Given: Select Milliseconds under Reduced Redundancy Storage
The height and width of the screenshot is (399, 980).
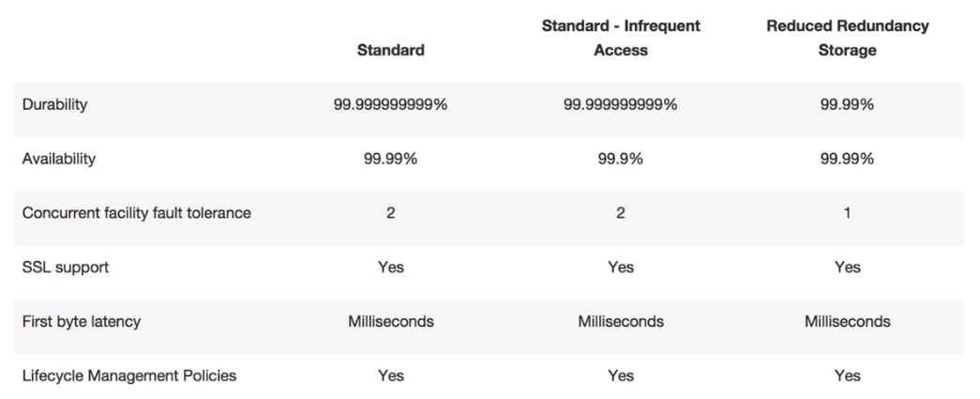Looking at the screenshot, I should pos(847,321).
